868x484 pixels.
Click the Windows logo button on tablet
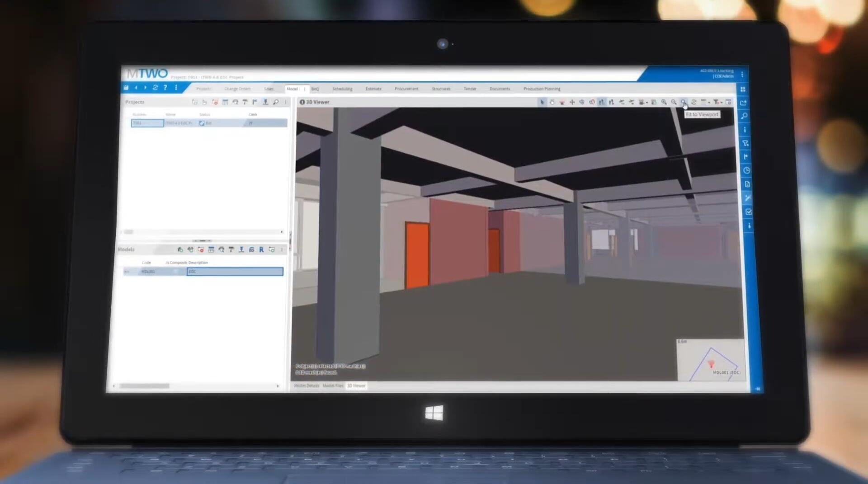[x=434, y=413]
